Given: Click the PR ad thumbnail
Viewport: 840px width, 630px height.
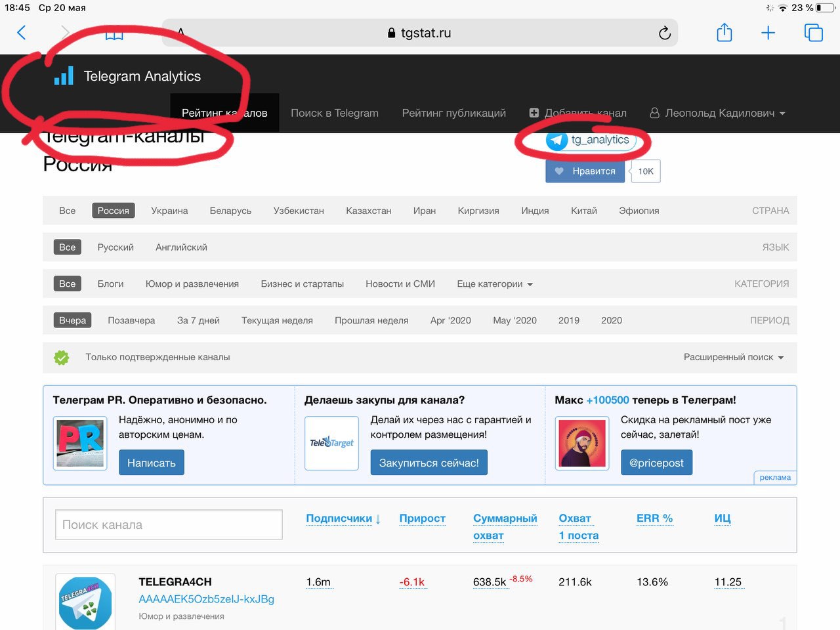Looking at the screenshot, I should click(x=80, y=443).
